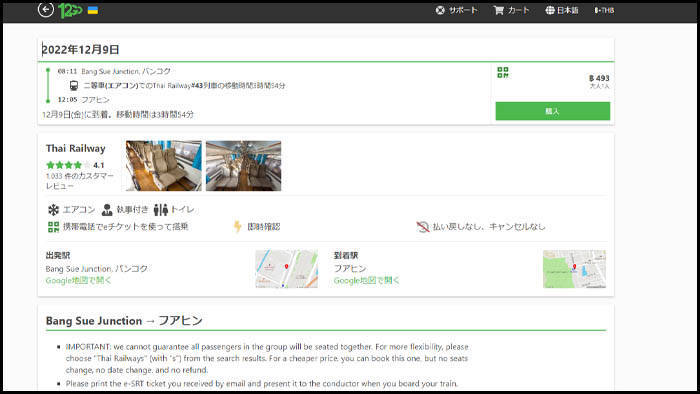
Task: Open the 12Go logo home link
Action: 70,10
